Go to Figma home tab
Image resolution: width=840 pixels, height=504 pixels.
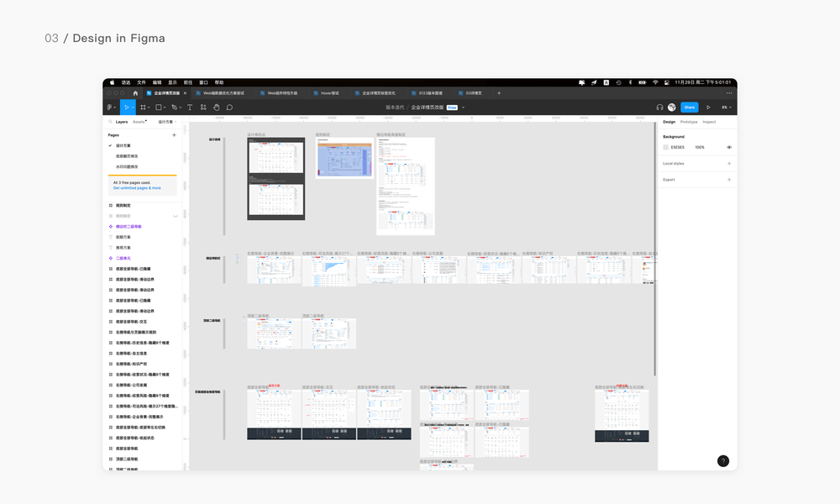(x=135, y=93)
